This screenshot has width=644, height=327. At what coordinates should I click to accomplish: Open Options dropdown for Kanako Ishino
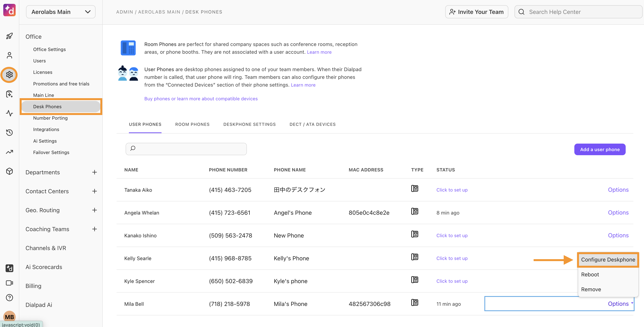click(x=618, y=235)
